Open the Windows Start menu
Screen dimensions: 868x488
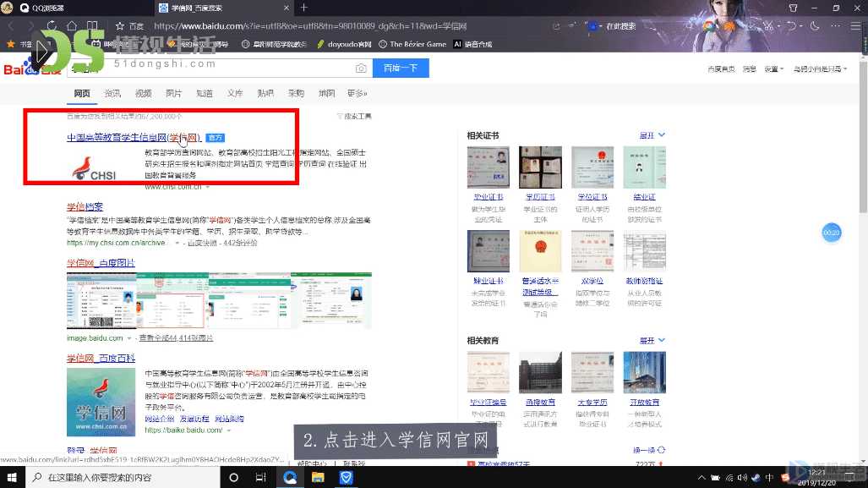(12, 477)
